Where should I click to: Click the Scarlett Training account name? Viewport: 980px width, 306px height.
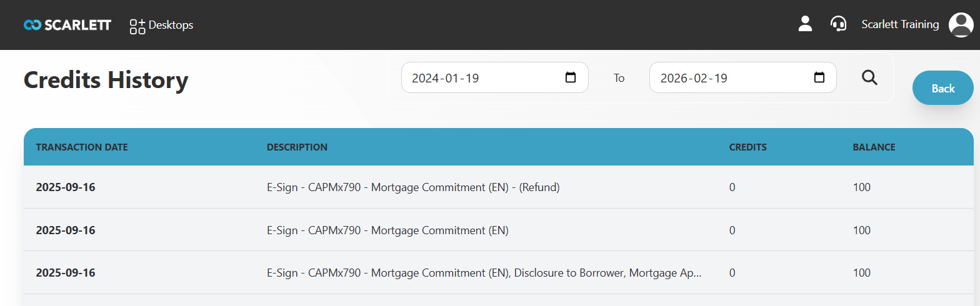900,24
